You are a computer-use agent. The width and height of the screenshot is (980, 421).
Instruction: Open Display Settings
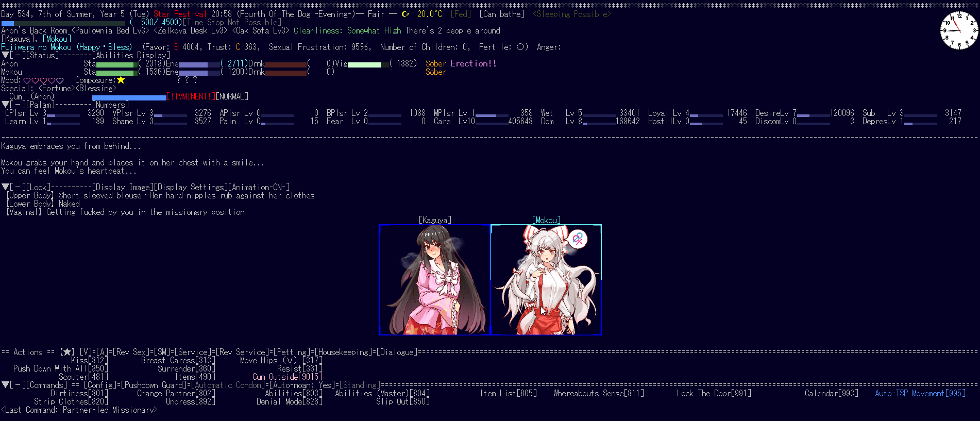pos(191,187)
